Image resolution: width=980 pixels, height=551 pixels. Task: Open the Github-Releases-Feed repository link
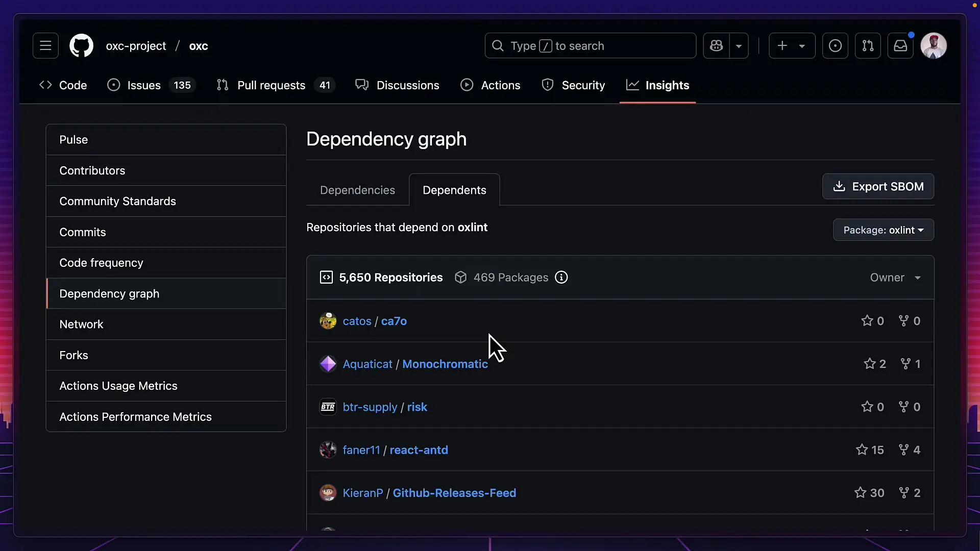pyautogui.click(x=454, y=493)
